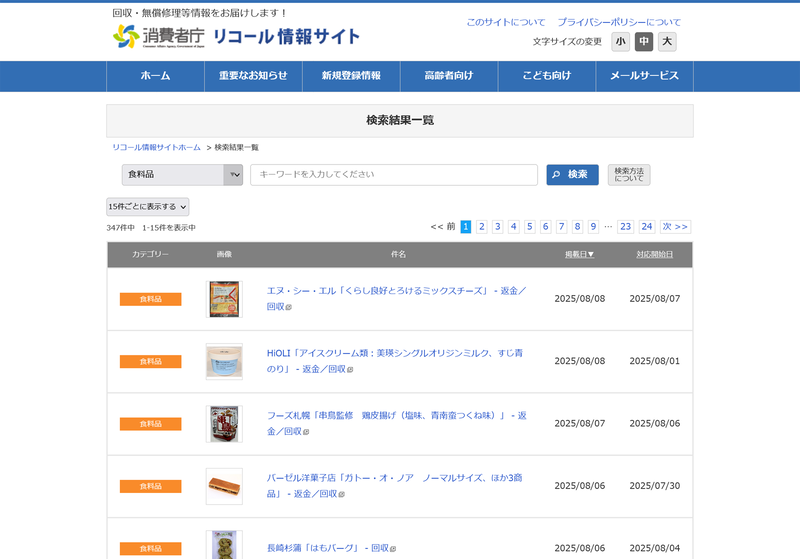Go to results page 23
The height and width of the screenshot is (559, 800).
(x=626, y=226)
